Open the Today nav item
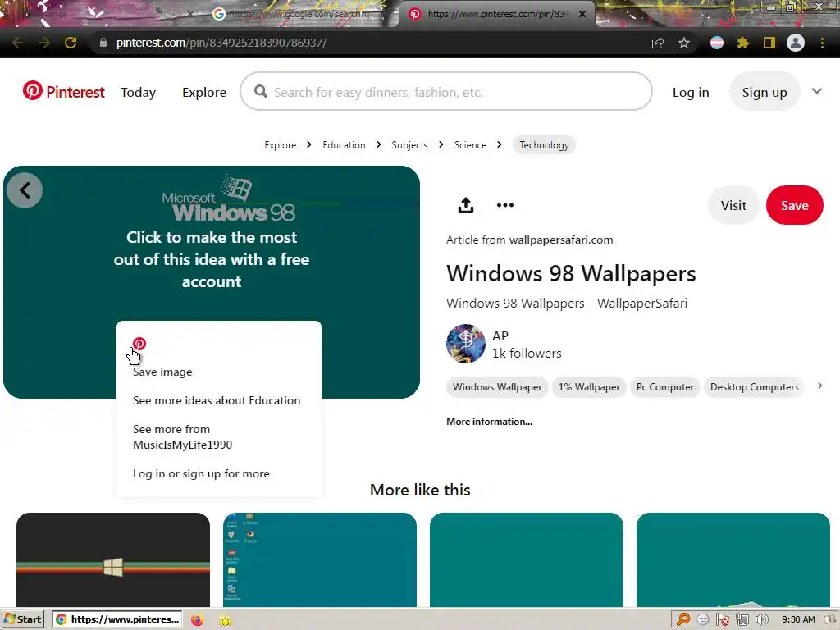840x630 pixels. click(138, 92)
